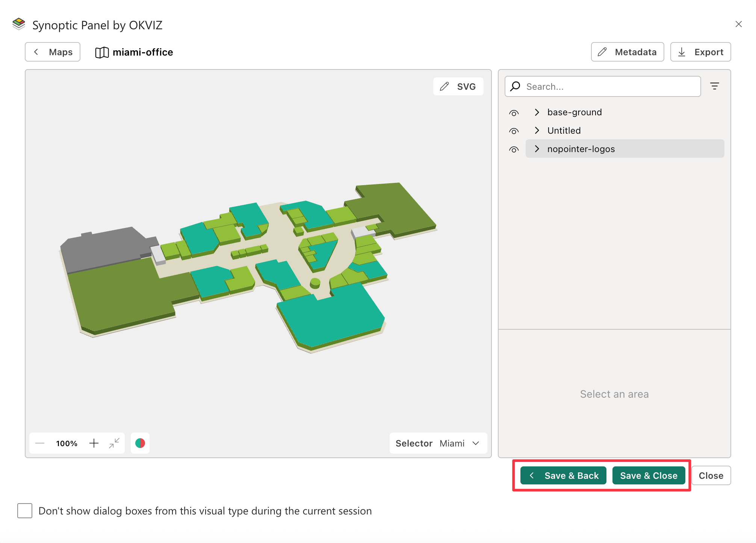Click the zoom in plus icon
Image resolution: width=756 pixels, height=543 pixels.
point(94,443)
